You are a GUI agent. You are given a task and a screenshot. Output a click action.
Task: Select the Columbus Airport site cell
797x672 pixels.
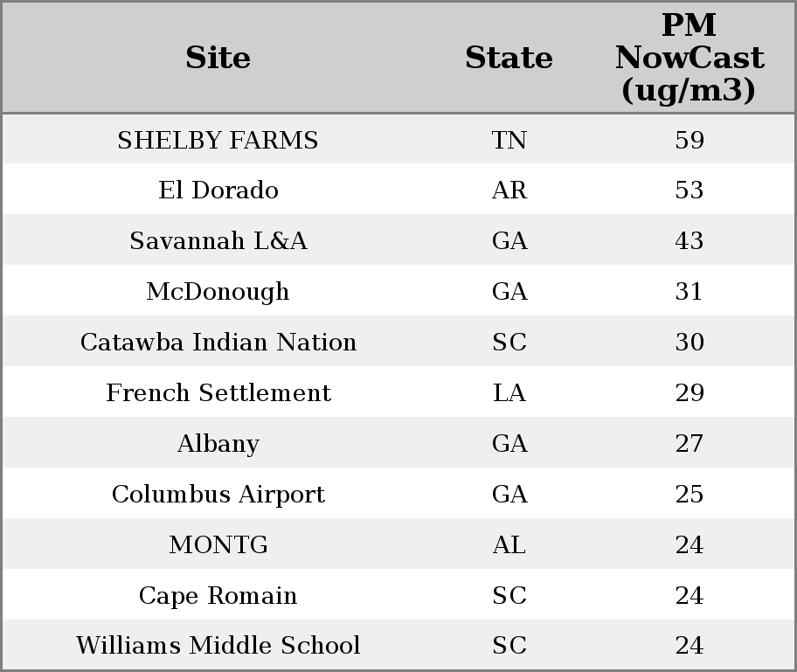218,494
